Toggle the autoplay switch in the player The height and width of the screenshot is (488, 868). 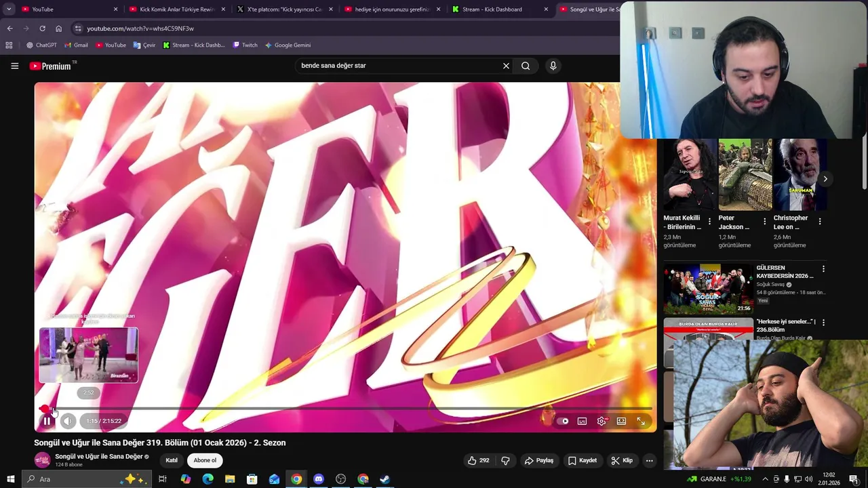(x=563, y=421)
